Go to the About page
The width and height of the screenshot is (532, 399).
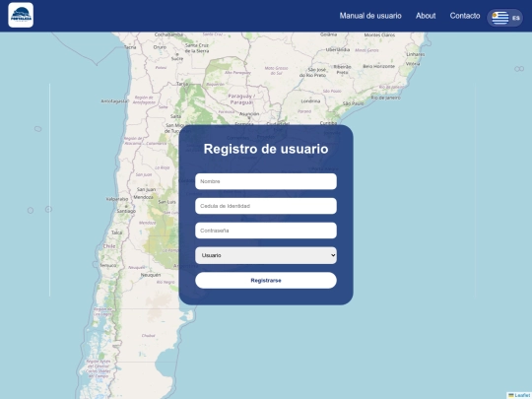point(426,16)
